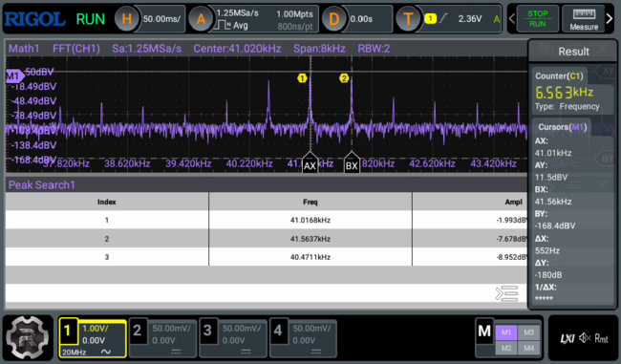This screenshot has height=364, width=621.
Task: Go to previous toolbar page arrow
Action: 512,18
